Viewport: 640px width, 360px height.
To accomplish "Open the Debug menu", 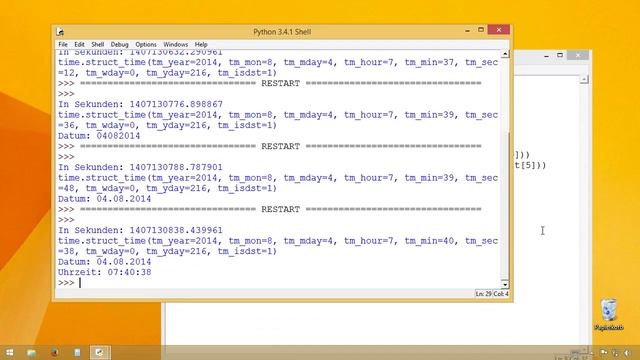I will click(120, 44).
